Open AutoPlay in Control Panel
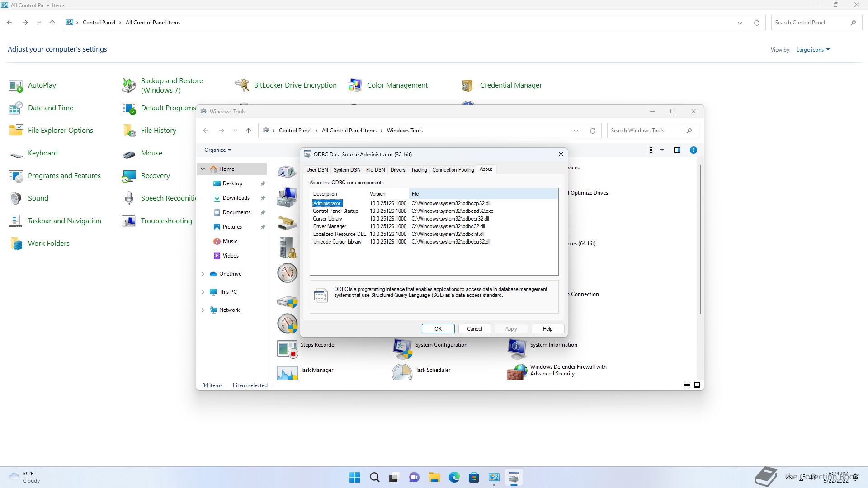868x488 pixels. pos(33,85)
